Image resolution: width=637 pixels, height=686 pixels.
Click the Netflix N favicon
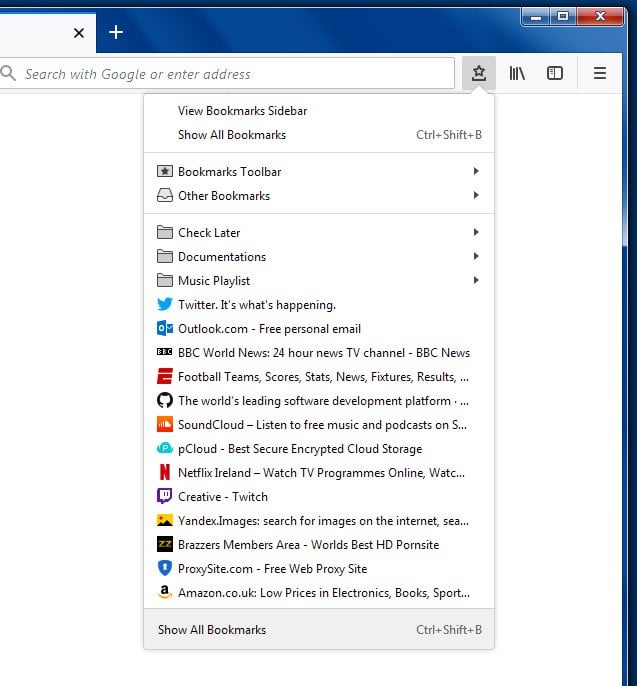[x=164, y=472]
